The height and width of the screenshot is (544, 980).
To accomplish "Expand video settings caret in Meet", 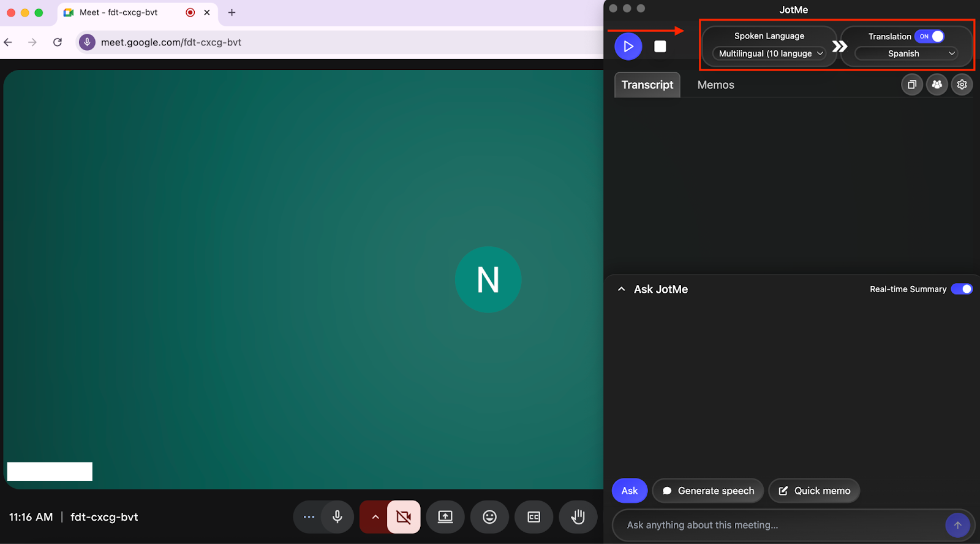I will pyautogui.click(x=375, y=517).
